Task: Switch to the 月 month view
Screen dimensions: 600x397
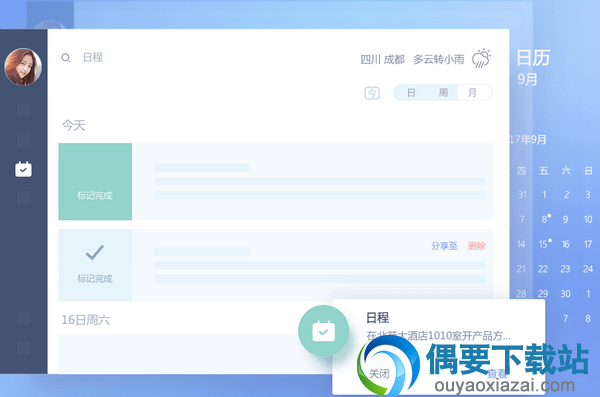Action: point(473,93)
